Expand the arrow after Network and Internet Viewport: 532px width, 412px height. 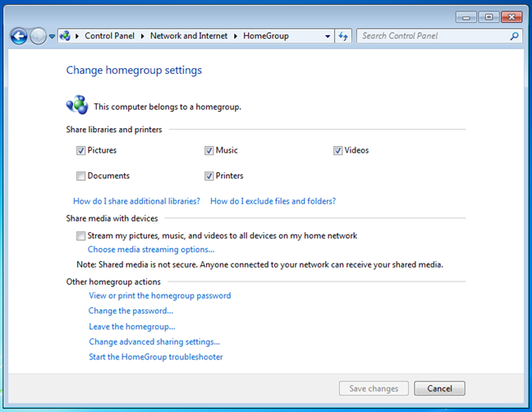click(x=236, y=36)
